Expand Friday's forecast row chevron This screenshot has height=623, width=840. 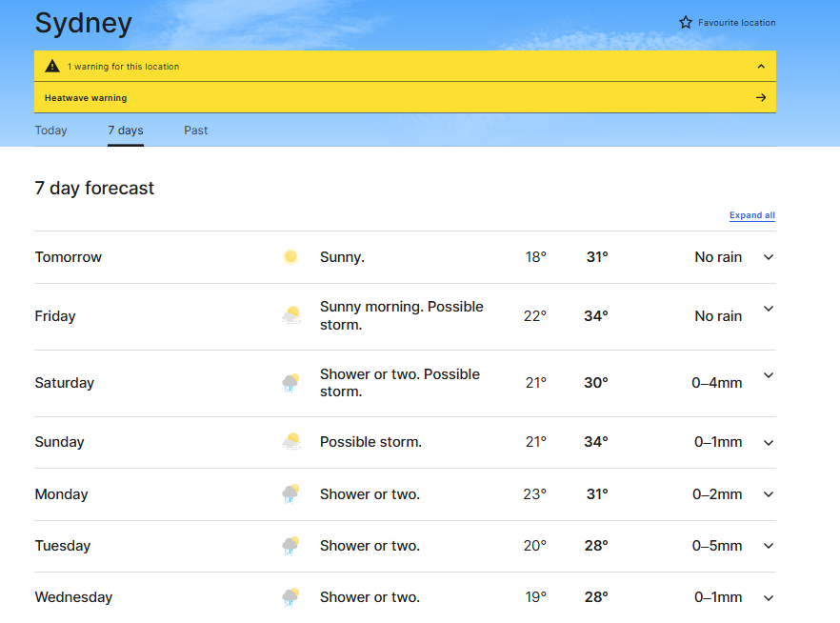click(x=769, y=309)
